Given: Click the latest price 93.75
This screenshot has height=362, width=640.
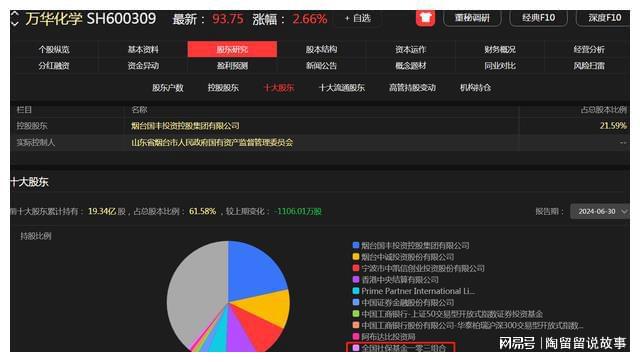Looking at the screenshot, I should click(228, 19).
